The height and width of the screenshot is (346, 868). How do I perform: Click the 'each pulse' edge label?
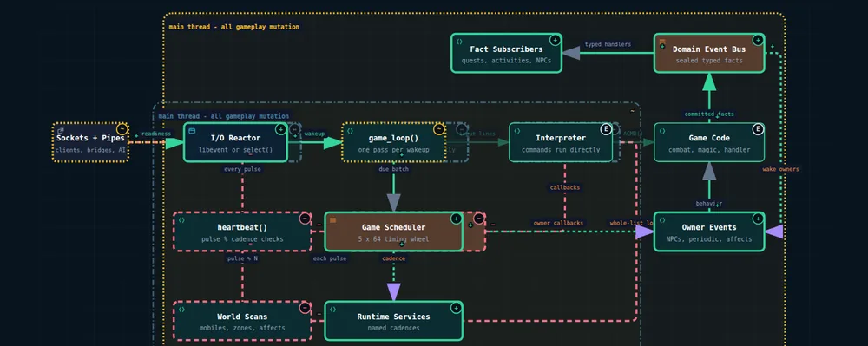pyautogui.click(x=330, y=258)
